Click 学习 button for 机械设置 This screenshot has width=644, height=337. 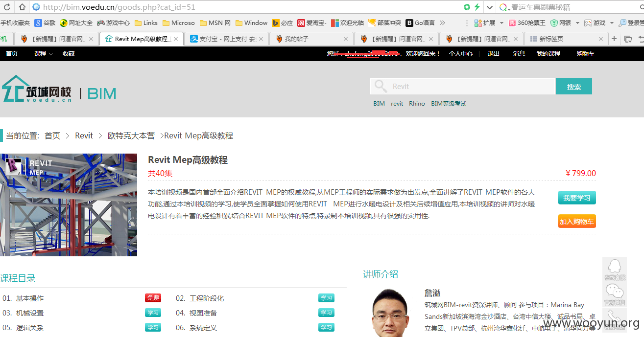tap(153, 313)
